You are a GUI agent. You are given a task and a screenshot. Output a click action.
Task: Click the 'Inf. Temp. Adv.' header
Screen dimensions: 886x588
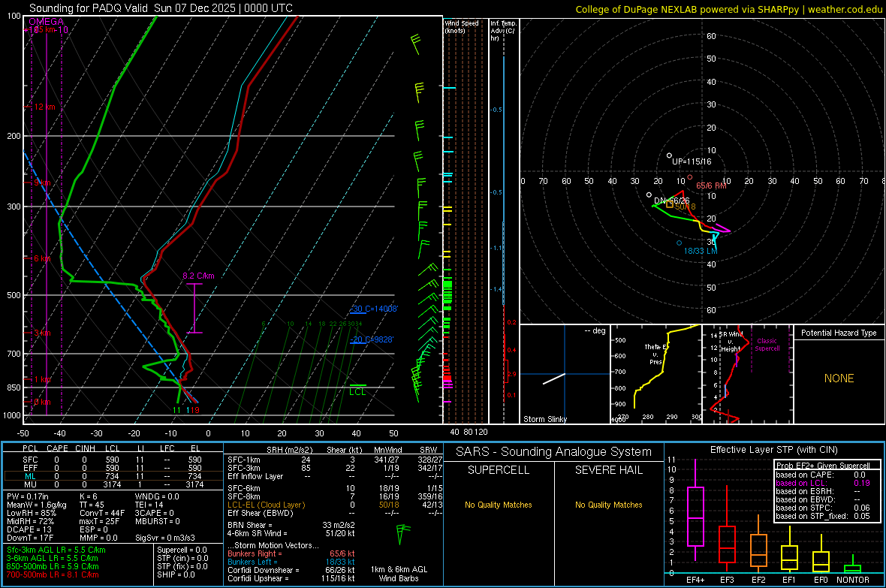pos(503,31)
